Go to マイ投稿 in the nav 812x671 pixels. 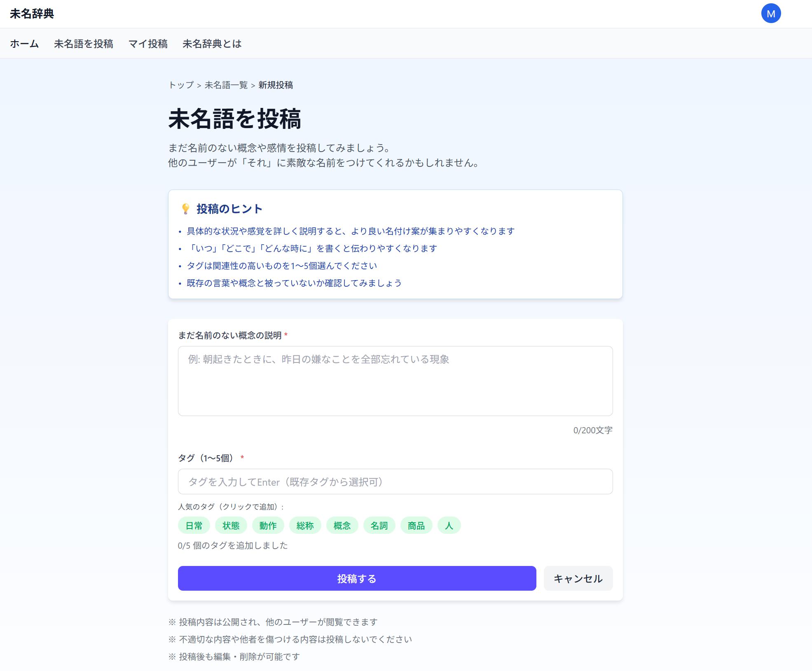147,44
